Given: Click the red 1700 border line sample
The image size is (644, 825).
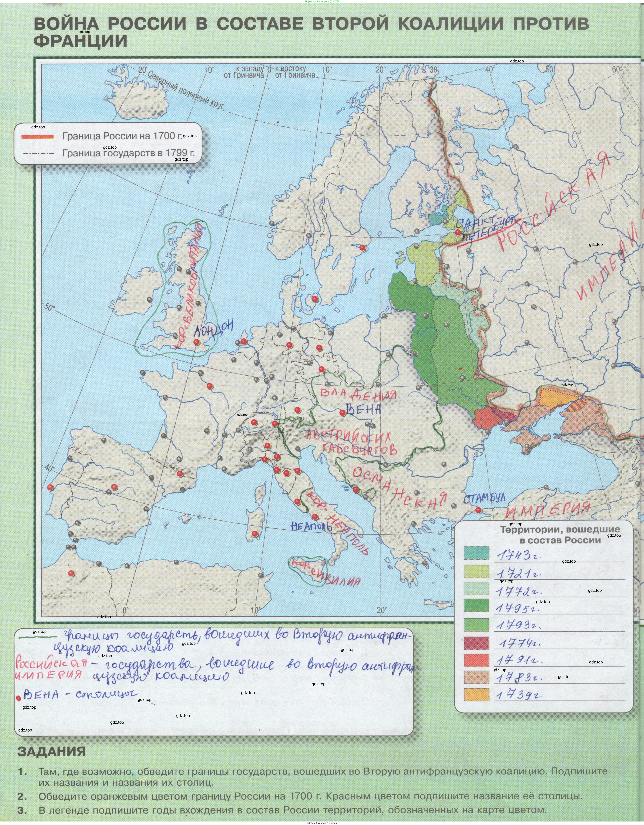Looking at the screenshot, I should [x=38, y=137].
